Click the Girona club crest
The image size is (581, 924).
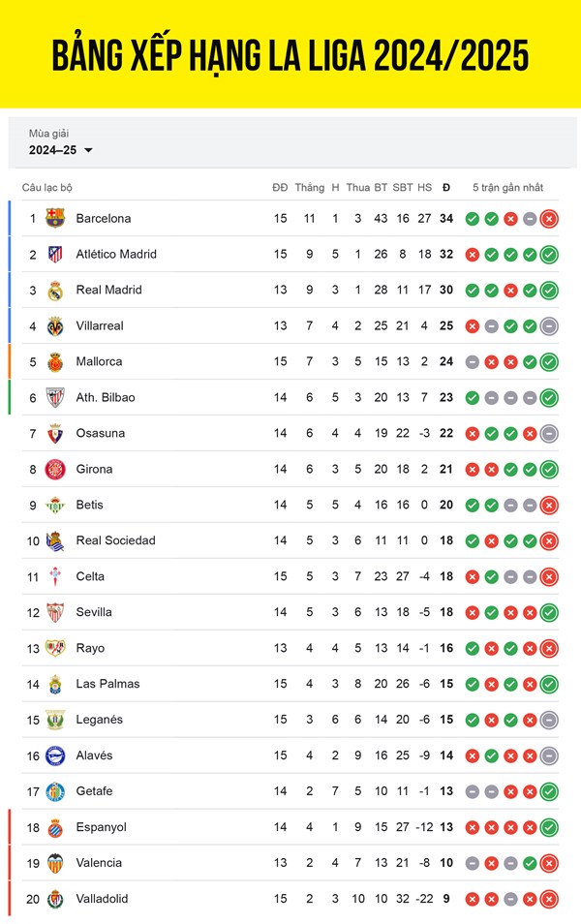[x=55, y=469]
